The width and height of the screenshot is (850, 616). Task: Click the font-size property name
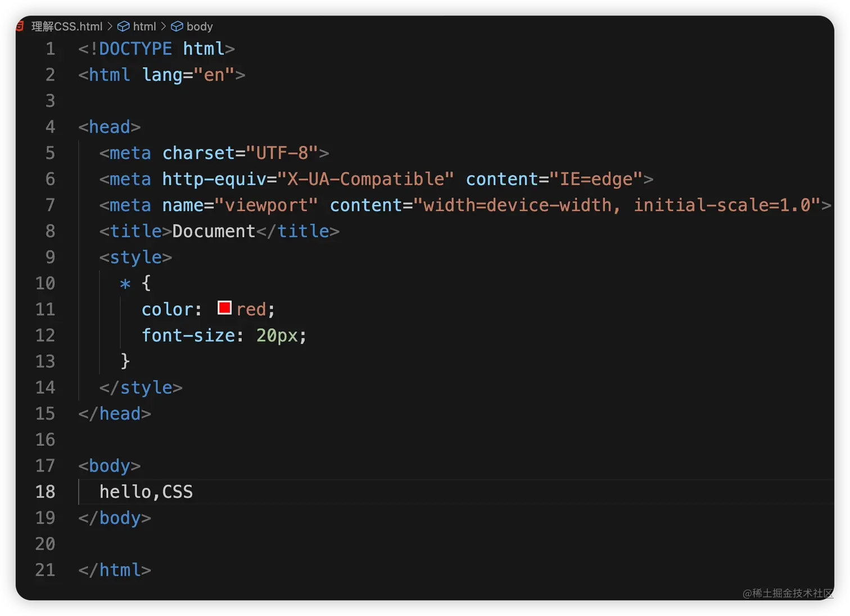tap(188, 336)
